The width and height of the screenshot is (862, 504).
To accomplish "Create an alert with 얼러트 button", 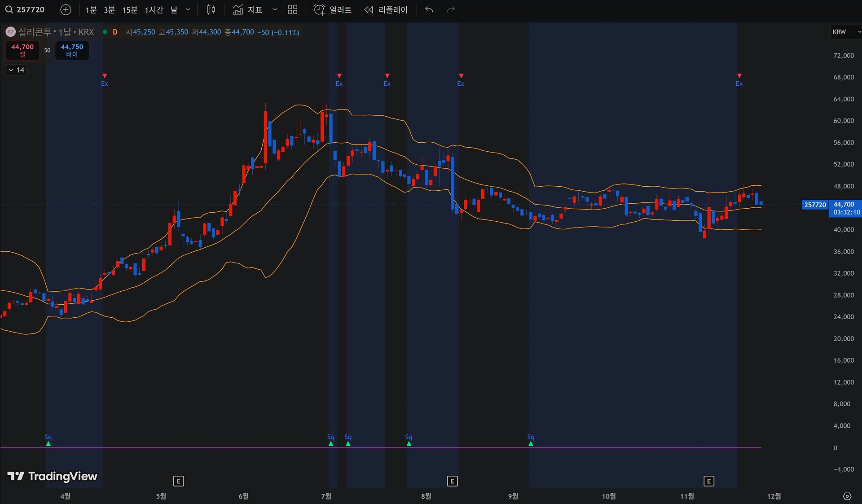I will click(x=333, y=9).
